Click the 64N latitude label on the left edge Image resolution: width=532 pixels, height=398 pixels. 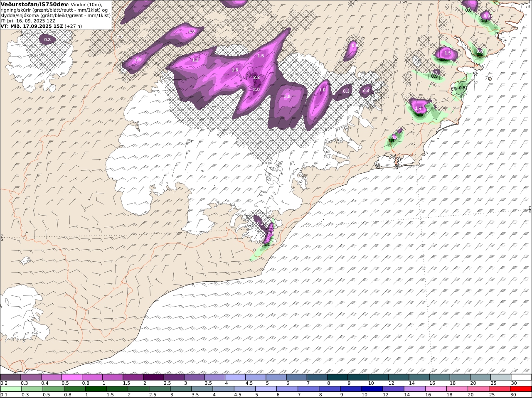tap(2, 237)
